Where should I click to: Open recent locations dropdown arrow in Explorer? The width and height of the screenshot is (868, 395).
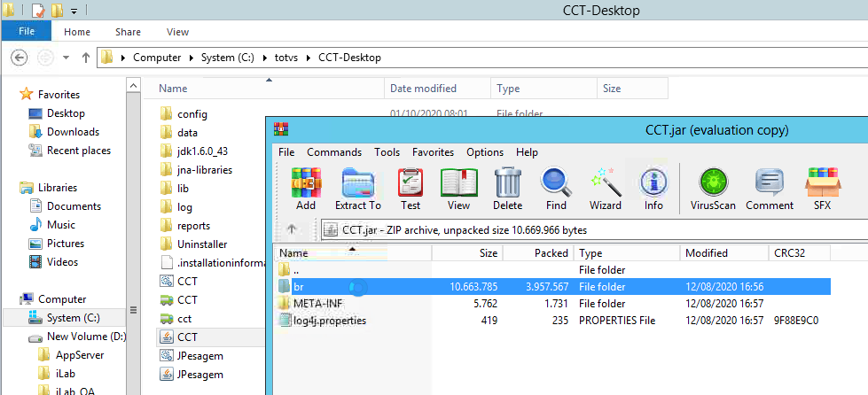tap(66, 58)
